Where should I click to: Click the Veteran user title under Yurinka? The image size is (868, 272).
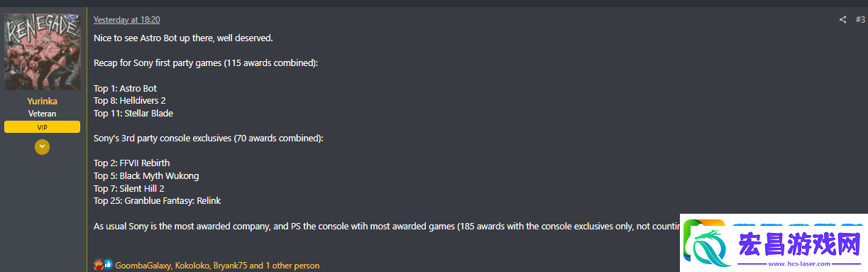tap(43, 114)
